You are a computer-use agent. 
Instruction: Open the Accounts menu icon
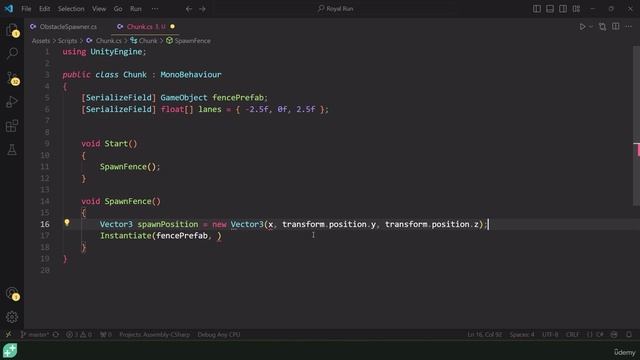click(x=12, y=293)
